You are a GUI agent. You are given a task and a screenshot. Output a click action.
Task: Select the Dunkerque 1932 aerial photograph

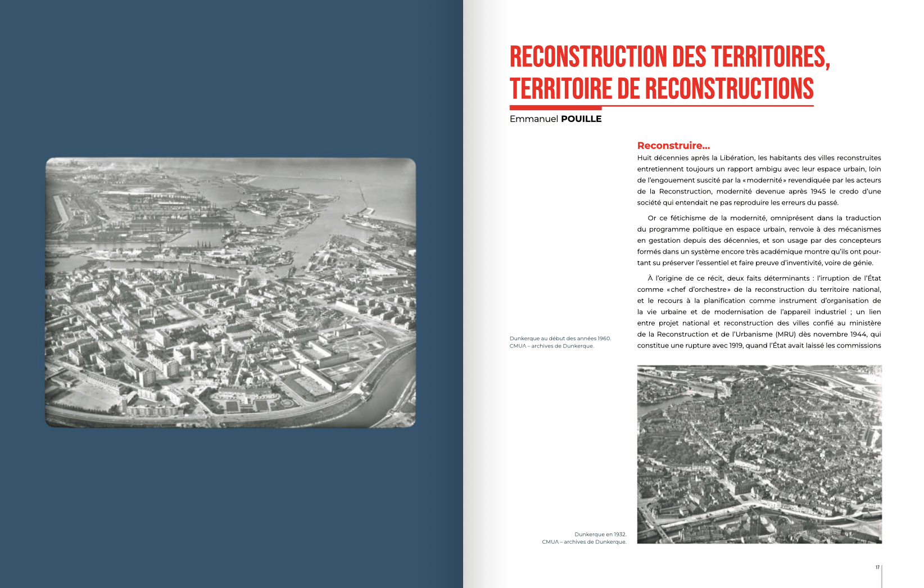[759, 454]
